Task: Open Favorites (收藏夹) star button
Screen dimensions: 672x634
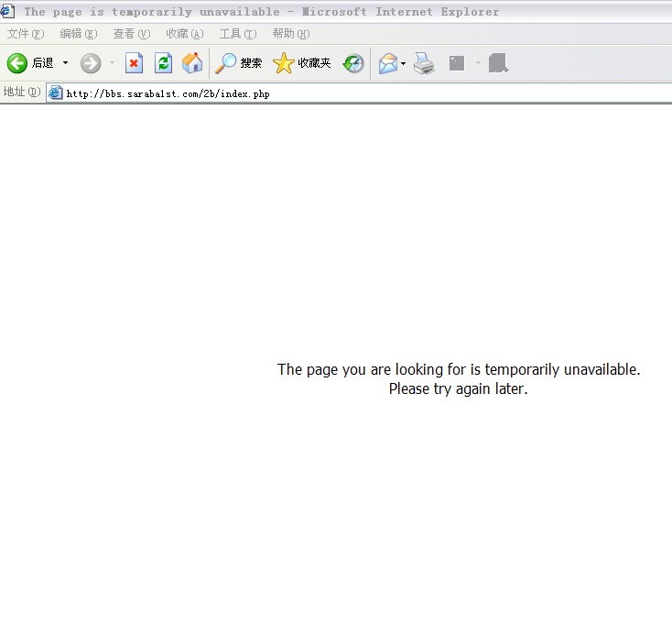Action: pos(302,63)
